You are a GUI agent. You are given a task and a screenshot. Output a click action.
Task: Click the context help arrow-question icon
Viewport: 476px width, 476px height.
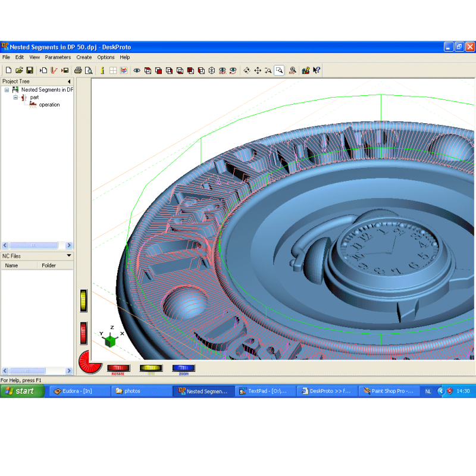[317, 70]
